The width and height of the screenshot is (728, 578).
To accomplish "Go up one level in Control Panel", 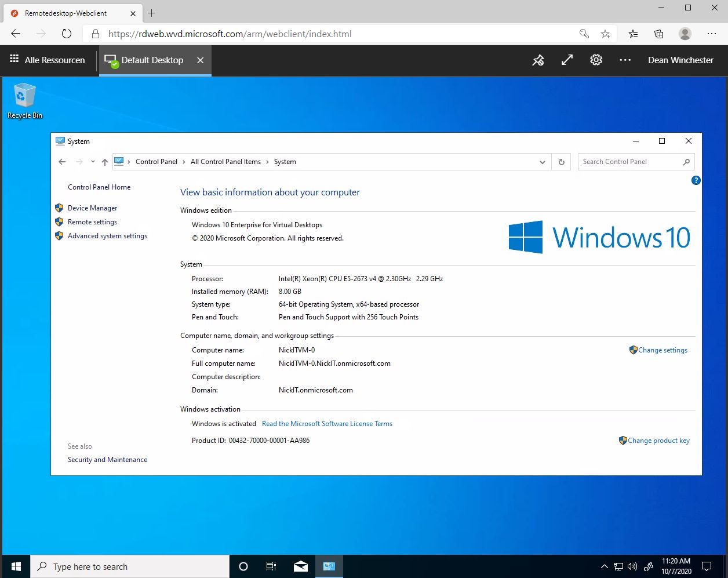I will coord(104,162).
